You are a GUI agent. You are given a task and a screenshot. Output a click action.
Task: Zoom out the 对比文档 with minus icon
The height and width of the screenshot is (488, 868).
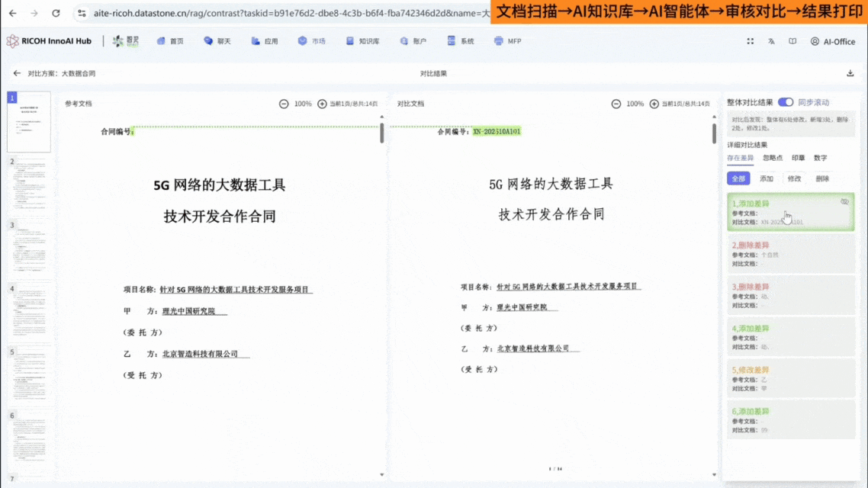pos(616,104)
